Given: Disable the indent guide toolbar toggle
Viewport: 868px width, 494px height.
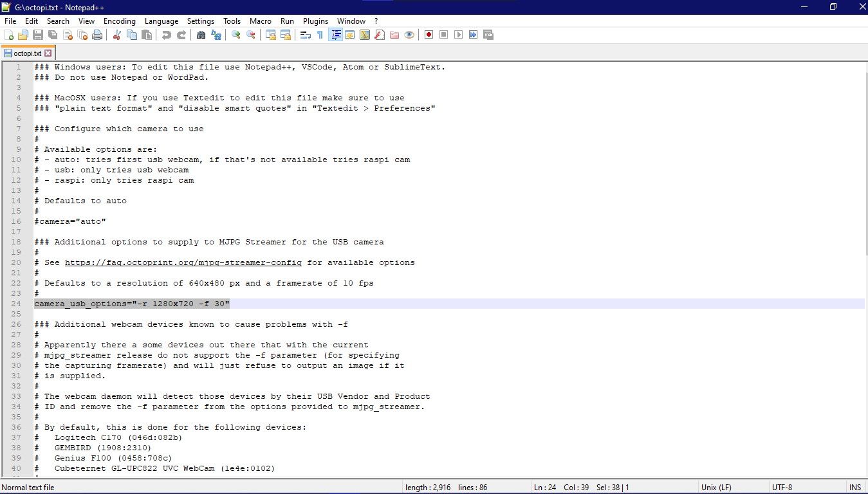Looking at the screenshot, I should click(335, 35).
